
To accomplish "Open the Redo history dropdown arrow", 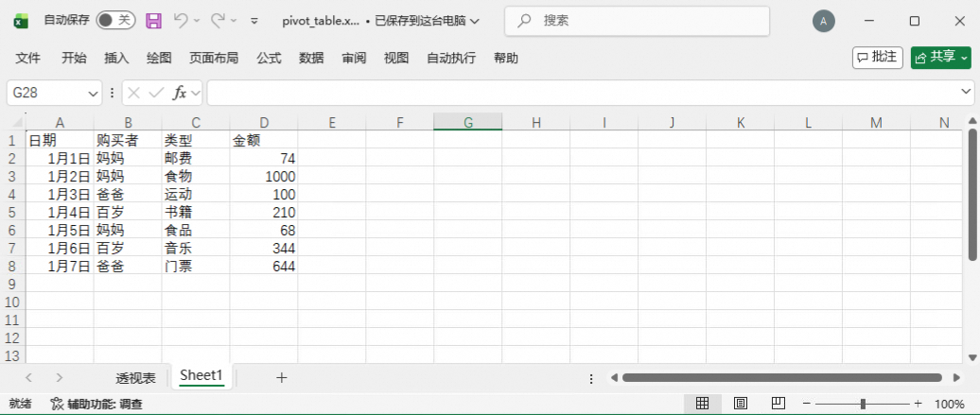I will click(234, 21).
